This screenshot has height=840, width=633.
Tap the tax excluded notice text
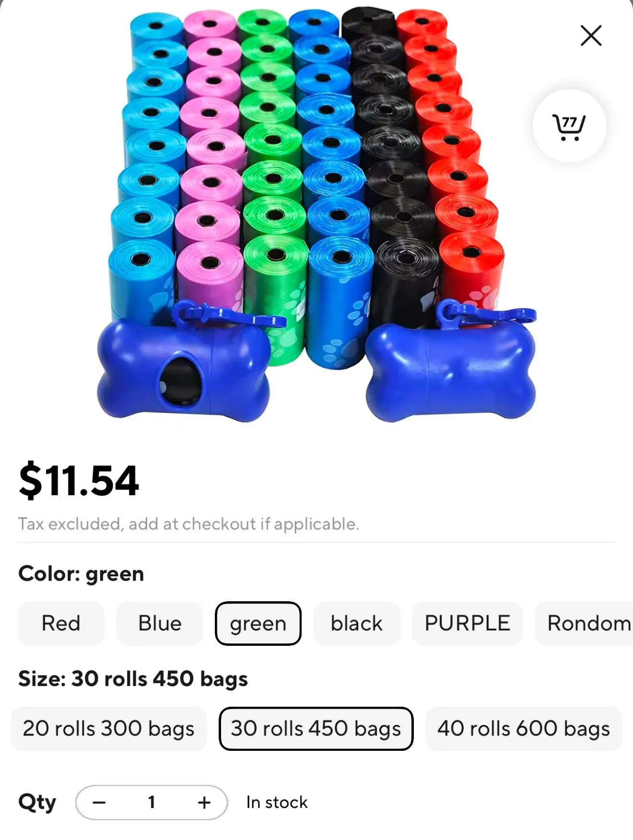coord(188,524)
